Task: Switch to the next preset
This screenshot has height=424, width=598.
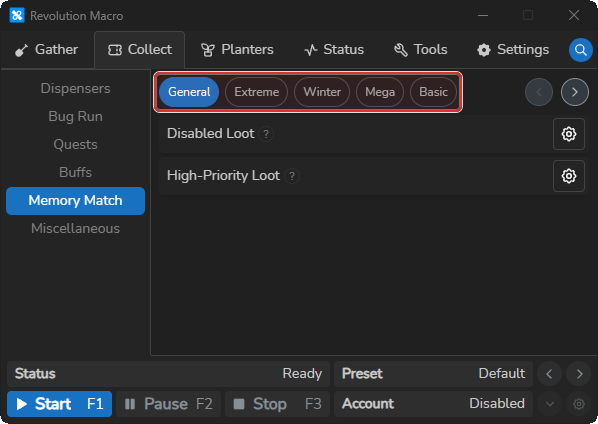Action: 579,374
